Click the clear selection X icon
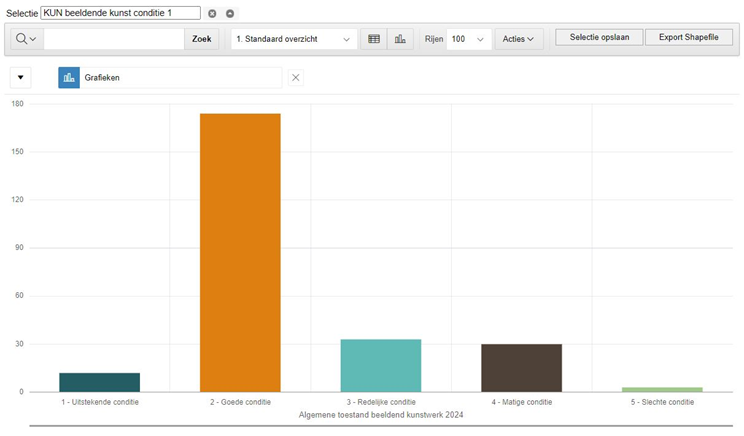Screen dimensions: 744x436 coord(212,13)
